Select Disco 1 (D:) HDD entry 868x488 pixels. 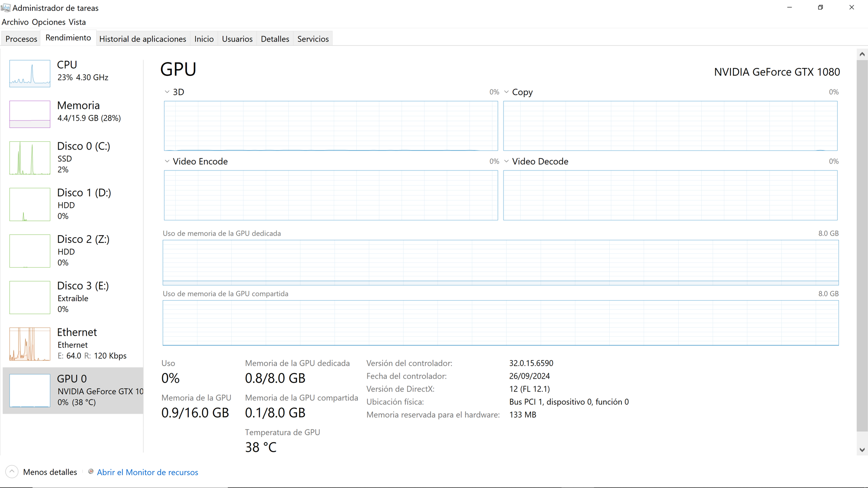click(x=73, y=204)
